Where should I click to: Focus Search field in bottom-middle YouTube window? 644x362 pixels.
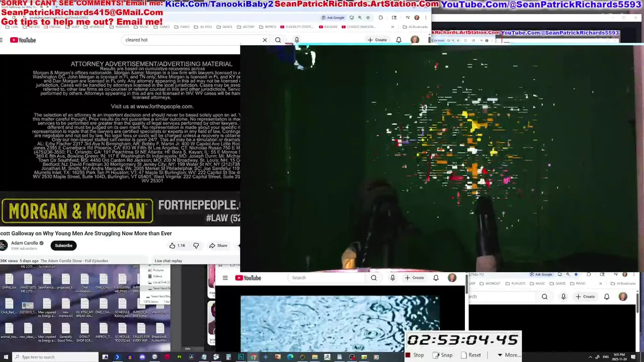coord(326,278)
